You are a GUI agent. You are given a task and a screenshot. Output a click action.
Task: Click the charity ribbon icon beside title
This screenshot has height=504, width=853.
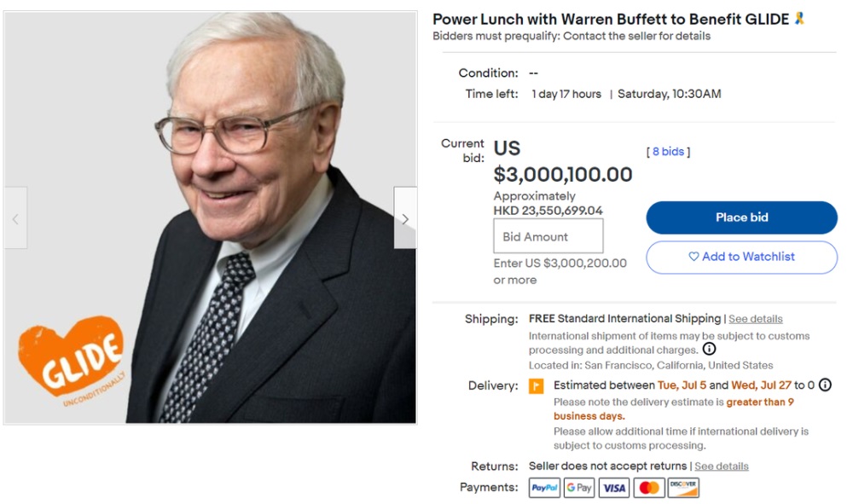pyautogui.click(x=799, y=19)
